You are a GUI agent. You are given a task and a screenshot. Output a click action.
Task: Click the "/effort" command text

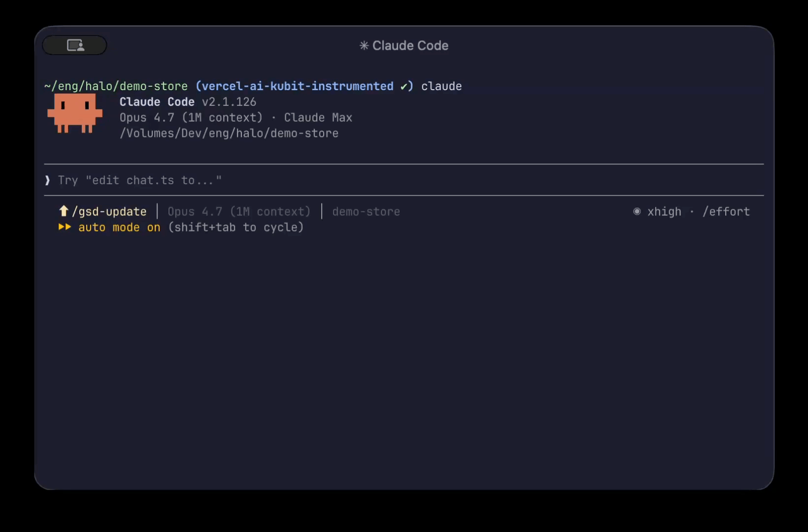tap(726, 212)
